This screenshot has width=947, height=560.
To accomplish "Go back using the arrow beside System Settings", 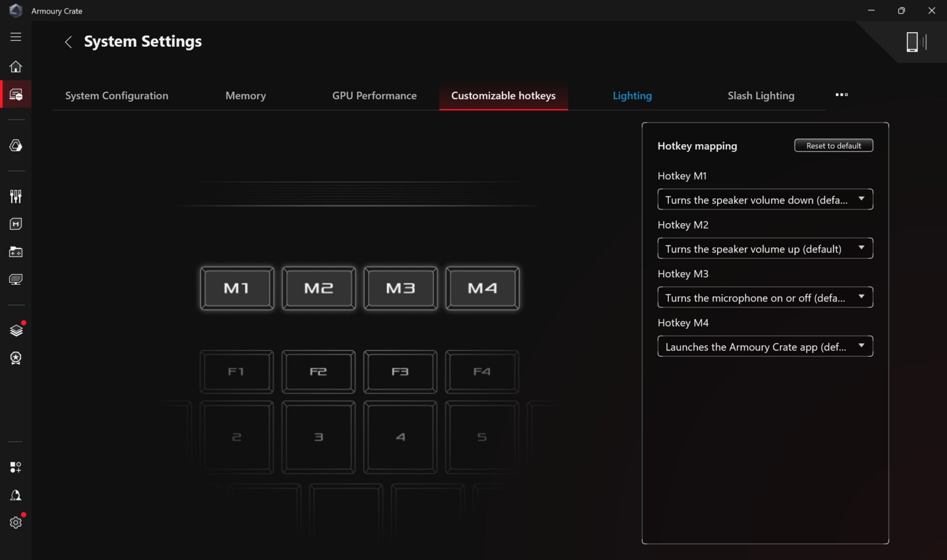I will point(68,42).
